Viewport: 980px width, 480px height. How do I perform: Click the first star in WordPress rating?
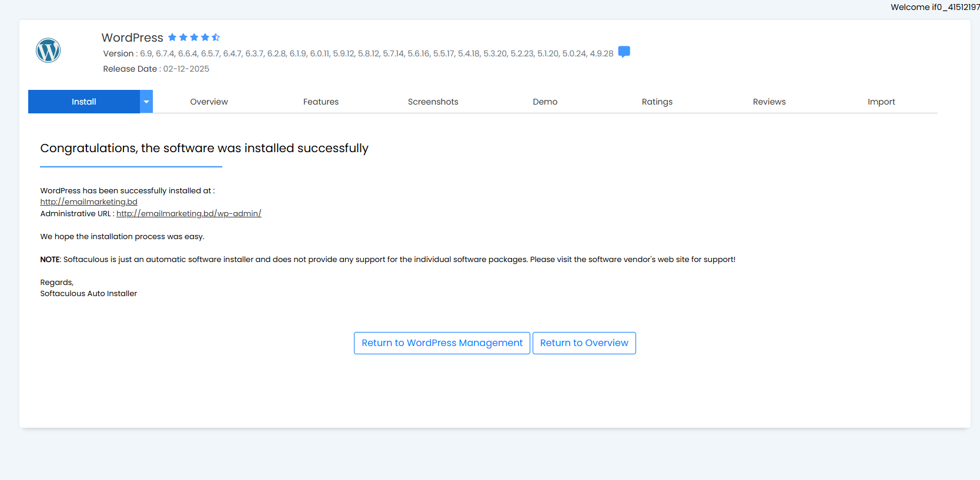pyautogui.click(x=172, y=38)
